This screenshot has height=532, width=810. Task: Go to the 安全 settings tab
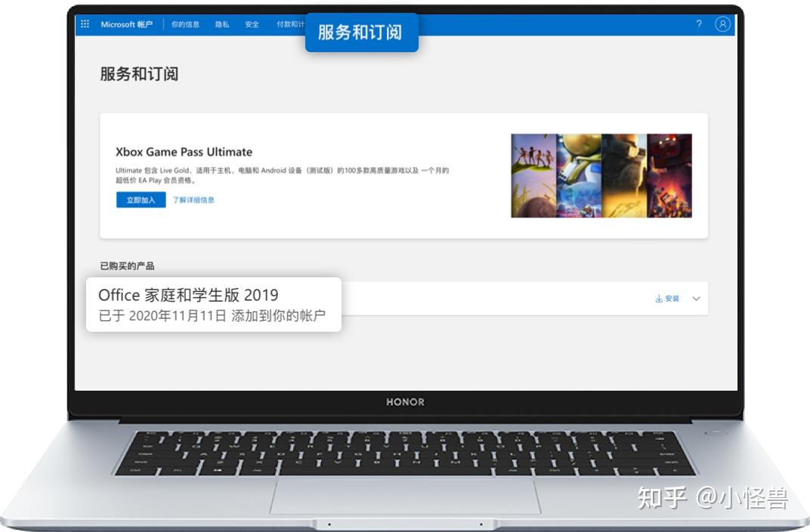click(251, 23)
